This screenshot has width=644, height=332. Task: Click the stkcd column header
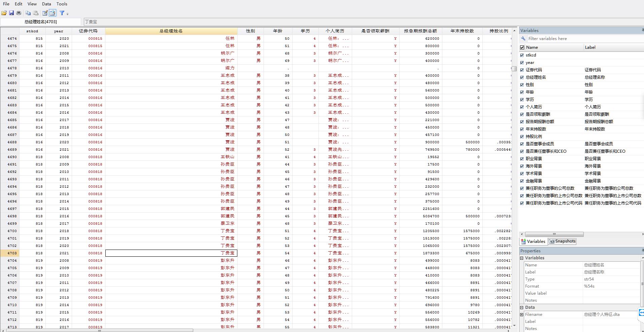click(x=32, y=31)
